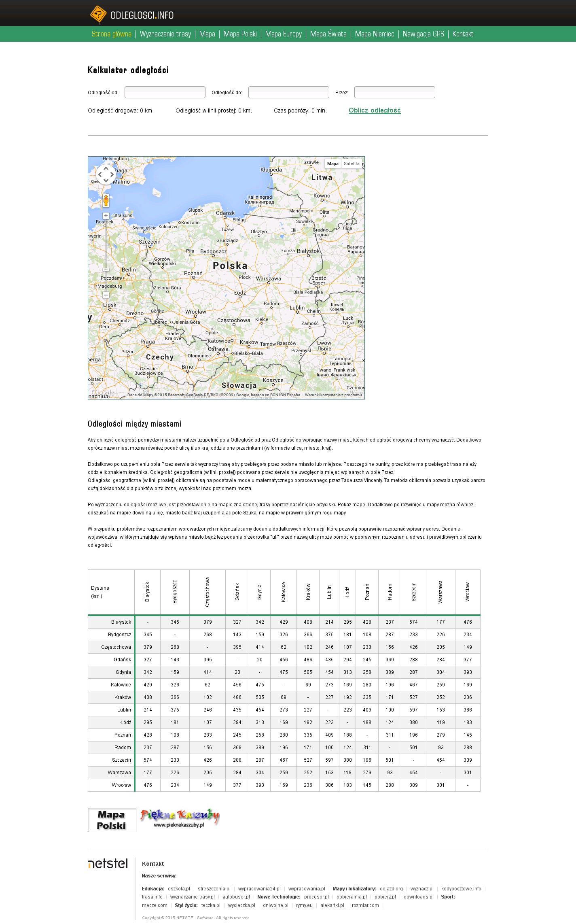Switch map view to Satelita
The width and height of the screenshot is (576, 924).
point(352,164)
